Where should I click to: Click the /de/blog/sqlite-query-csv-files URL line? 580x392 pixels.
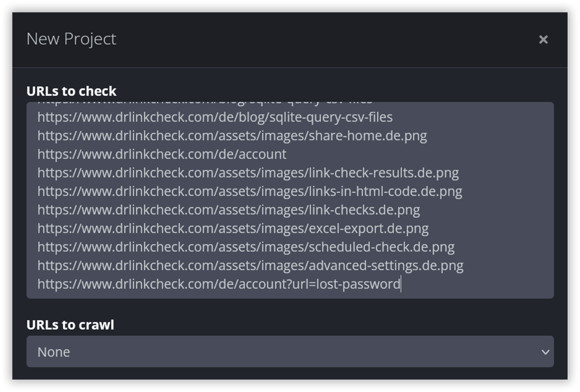[x=215, y=117]
